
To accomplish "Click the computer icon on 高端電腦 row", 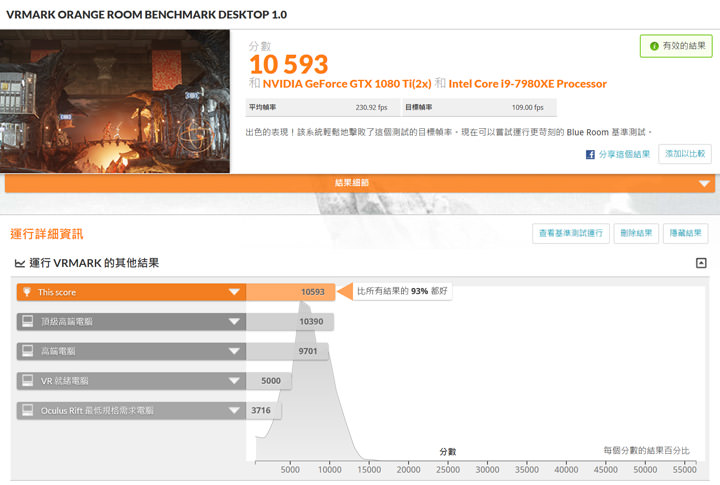I will click(x=28, y=351).
